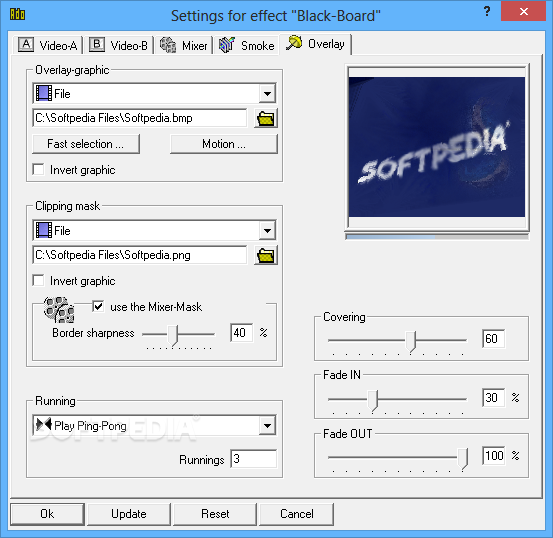Click the Border sharpness value field showing 40
This screenshot has height=538, width=553.
tap(242, 333)
